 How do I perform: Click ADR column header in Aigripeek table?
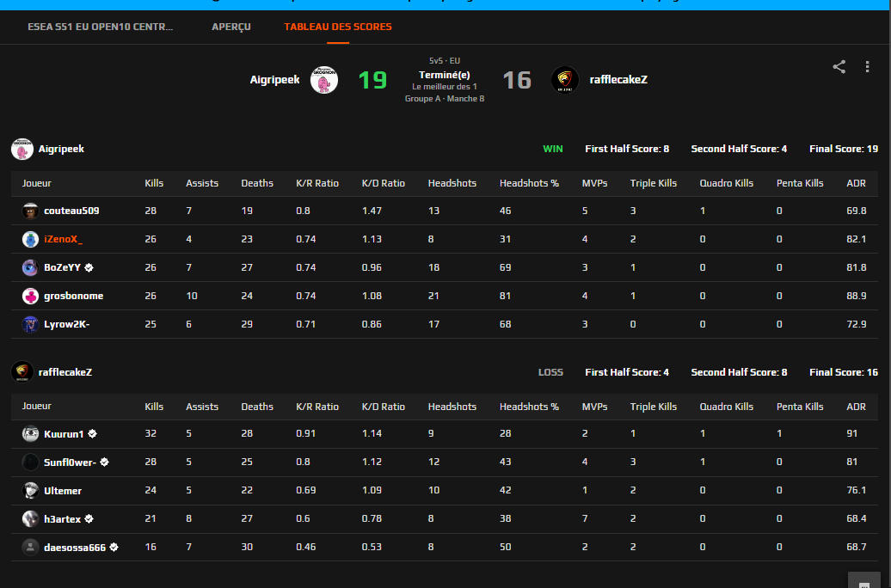coord(856,183)
